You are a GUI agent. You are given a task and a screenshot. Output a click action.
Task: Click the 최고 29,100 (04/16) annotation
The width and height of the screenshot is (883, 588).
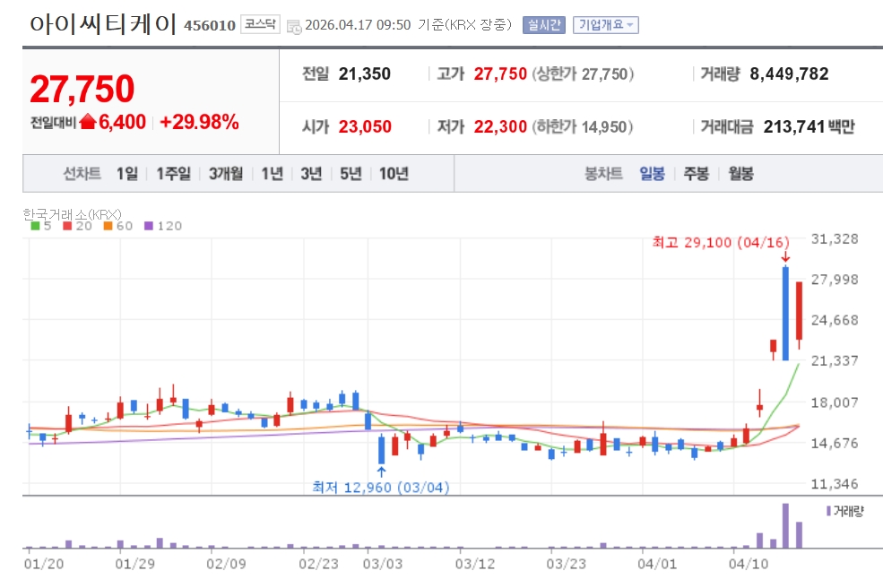click(721, 242)
